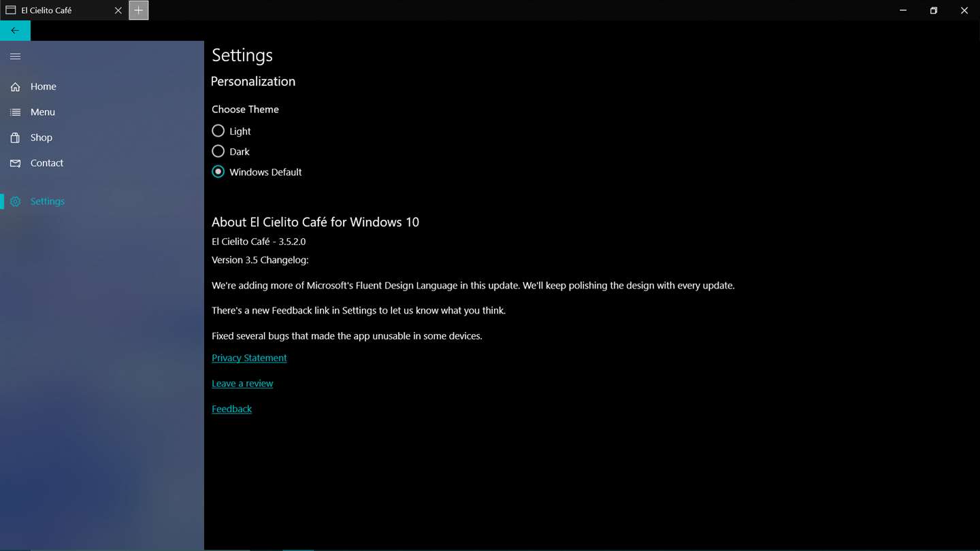The width and height of the screenshot is (980, 551).
Task: Go to the Menu page label
Action: coord(43,112)
